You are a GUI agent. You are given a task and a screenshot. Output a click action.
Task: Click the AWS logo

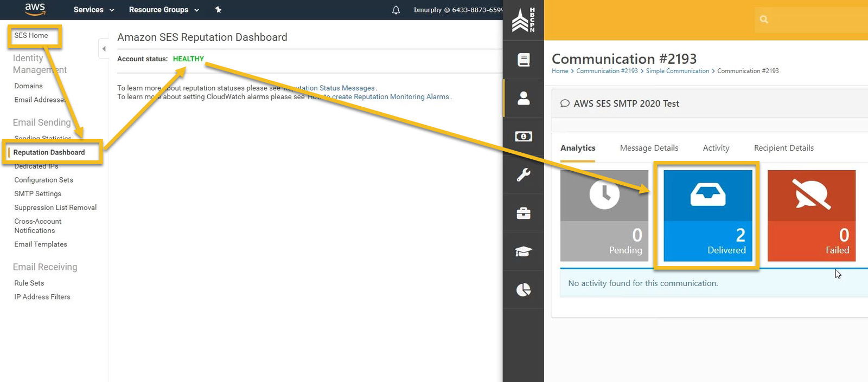[x=35, y=9]
